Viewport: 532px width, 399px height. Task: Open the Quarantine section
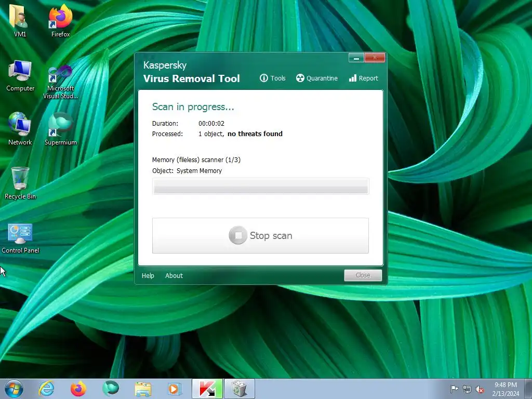pos(316,78)
